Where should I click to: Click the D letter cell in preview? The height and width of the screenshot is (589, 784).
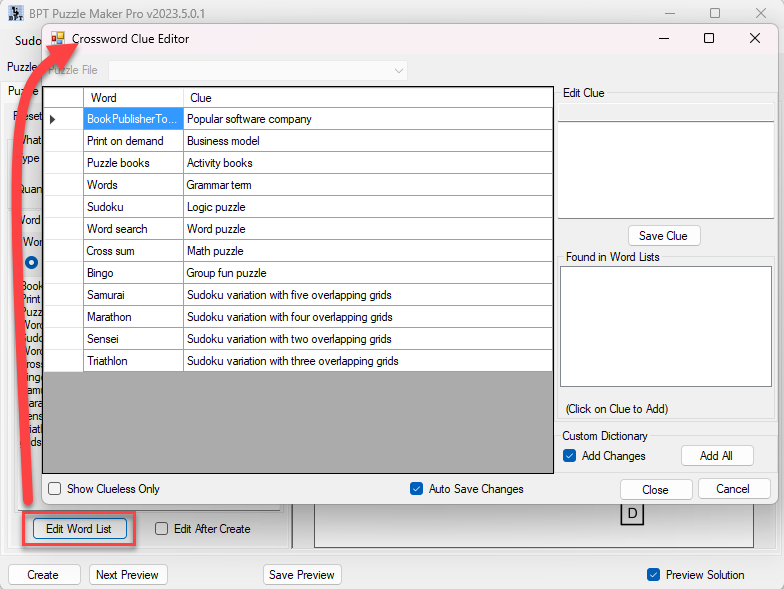click(632, 514)
